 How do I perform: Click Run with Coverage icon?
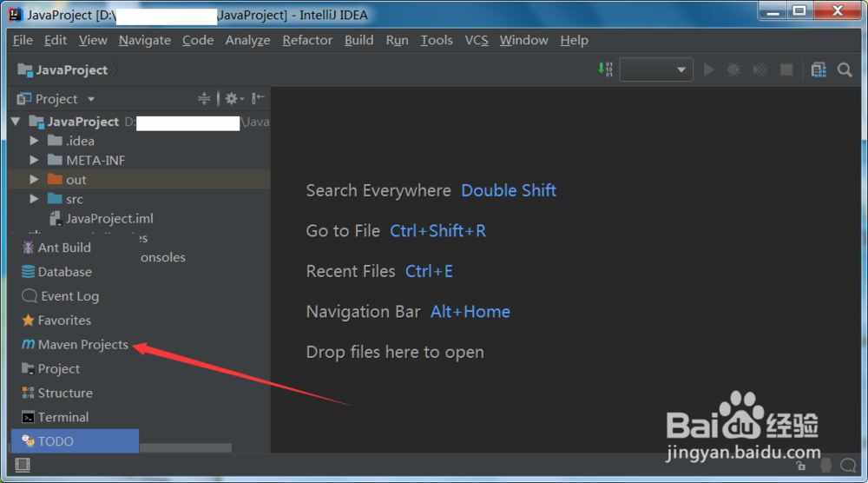(760, 69)
